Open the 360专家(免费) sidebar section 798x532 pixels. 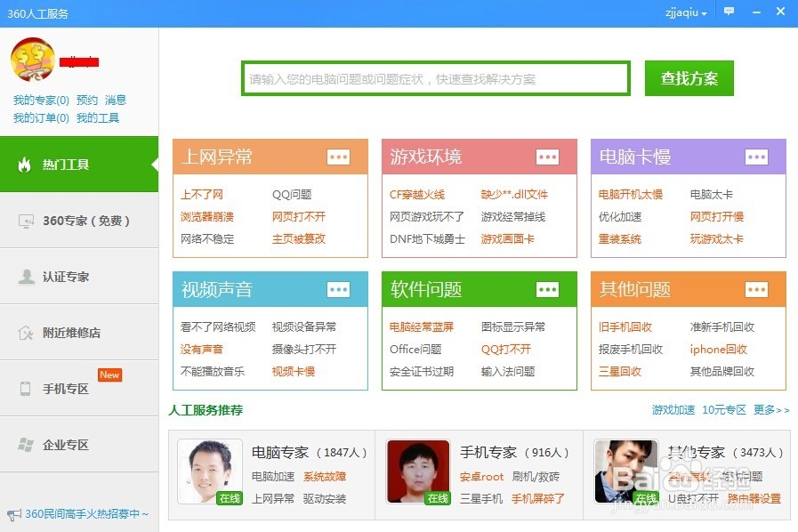(x=28, y=222)
